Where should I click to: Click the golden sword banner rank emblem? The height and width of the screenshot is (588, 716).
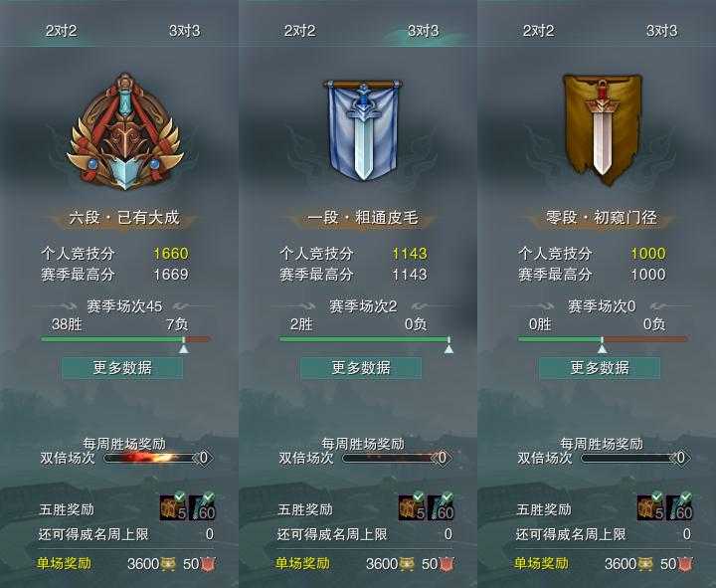pos(602,129)
